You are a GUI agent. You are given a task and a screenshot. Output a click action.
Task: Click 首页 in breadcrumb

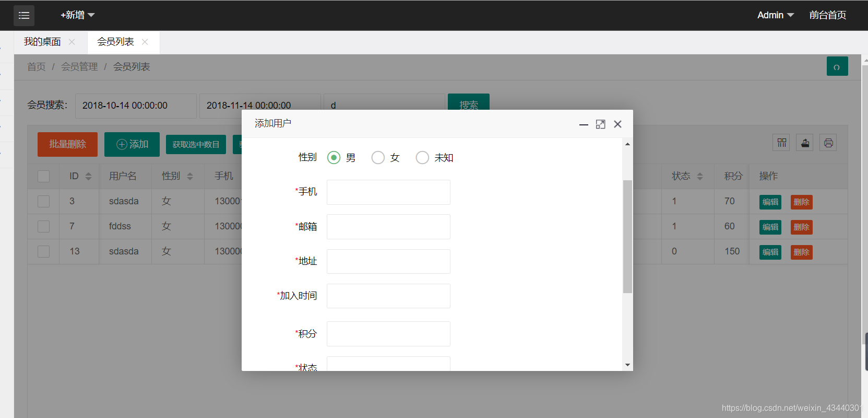coord(37,67)
